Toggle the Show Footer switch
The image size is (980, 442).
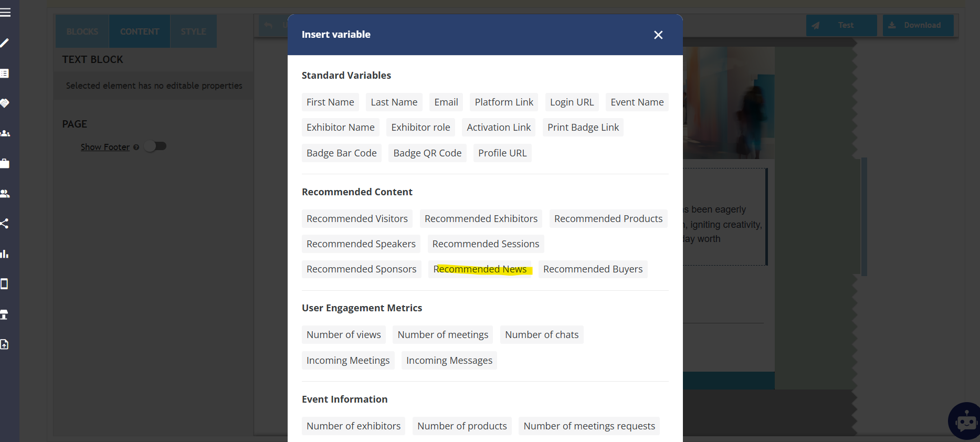[155, 146]
